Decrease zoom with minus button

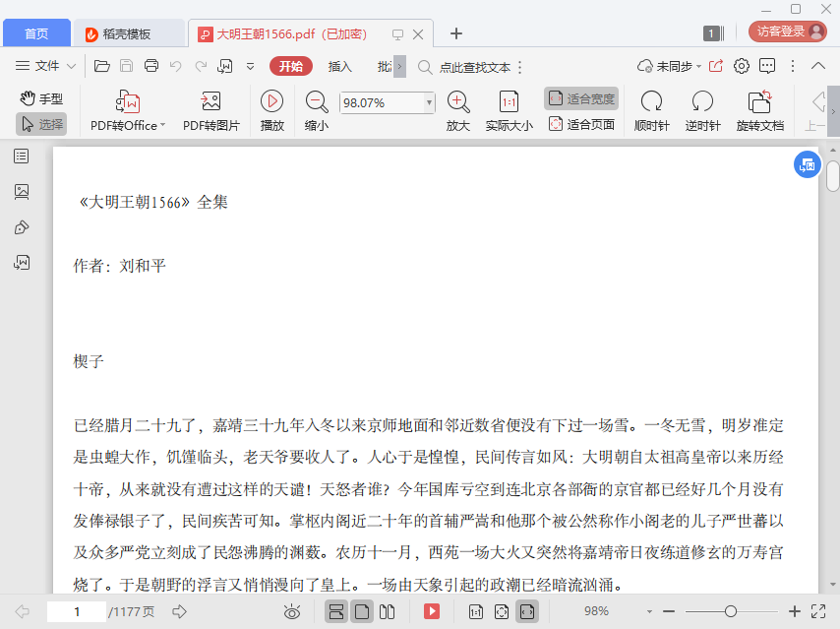[x=669, y=611]
